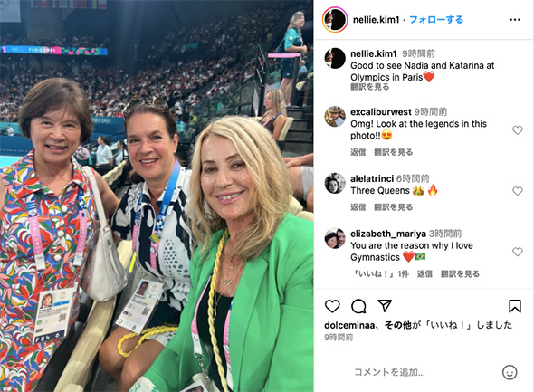Open nellie.kim1 profile avatar in header

[335, 20]
